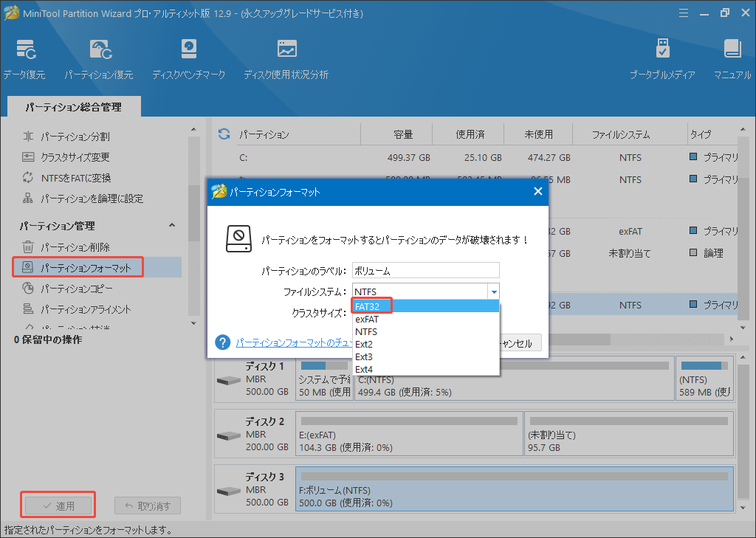Open ディスク使用状況分析 tool
756x538 pixels.
(x=286, y=59)
